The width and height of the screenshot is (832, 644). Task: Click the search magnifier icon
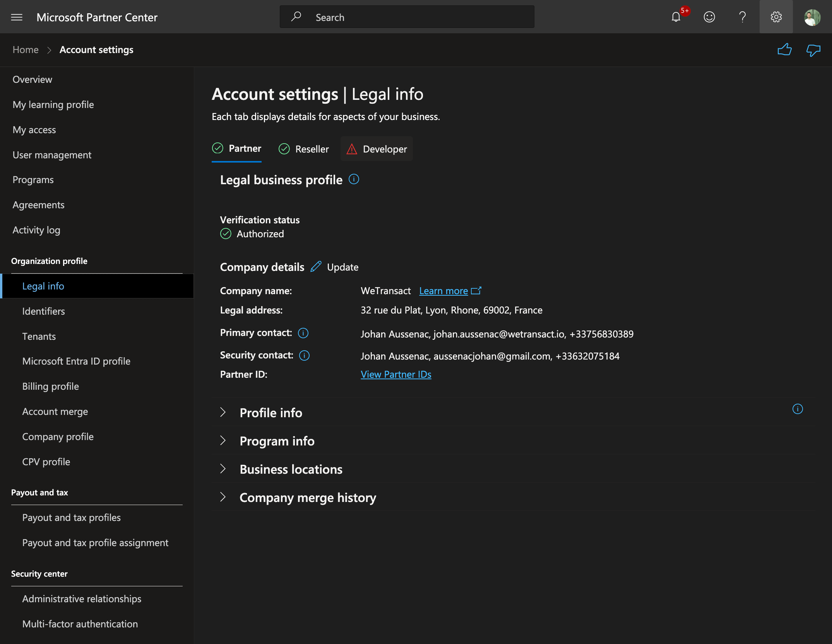(296, 17)
